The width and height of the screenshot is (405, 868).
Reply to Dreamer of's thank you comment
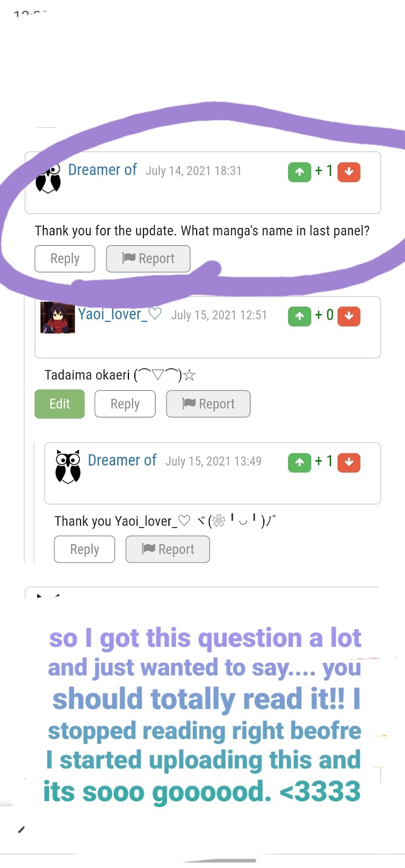(x=84, y=549)
